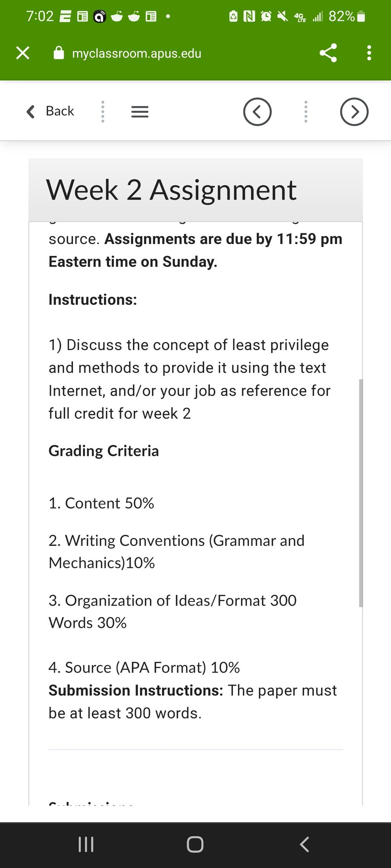Open the browser three-dot overflow menu
The height and width of the screenshot is (868, 391).
[369, 53]
